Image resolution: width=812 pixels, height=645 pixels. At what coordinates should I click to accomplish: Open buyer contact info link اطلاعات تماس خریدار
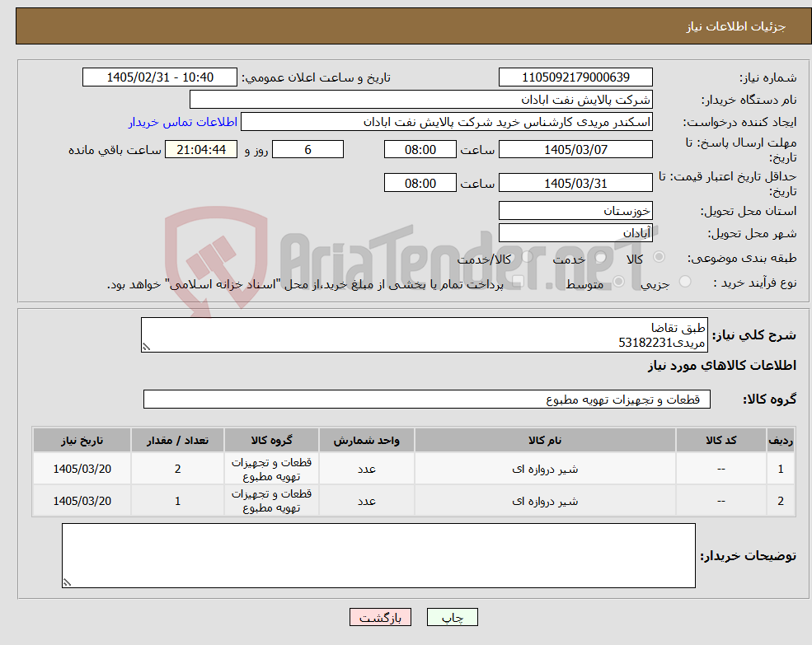[183, 122]
